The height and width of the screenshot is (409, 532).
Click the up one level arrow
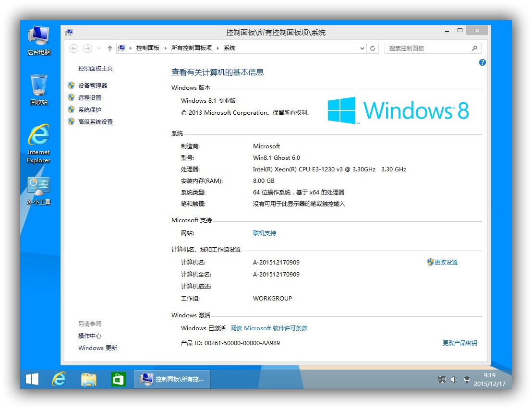(x=109, y=48)
